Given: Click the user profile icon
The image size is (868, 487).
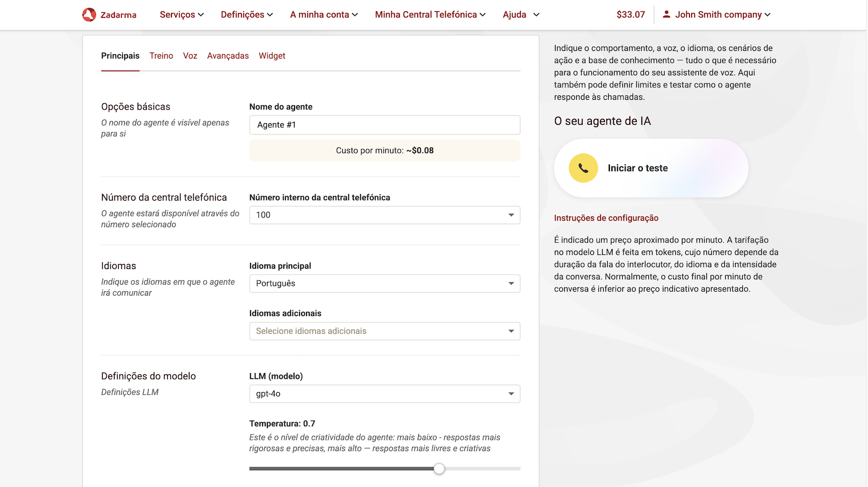Looking at the screenshot, I should click(x=666, y=14).
